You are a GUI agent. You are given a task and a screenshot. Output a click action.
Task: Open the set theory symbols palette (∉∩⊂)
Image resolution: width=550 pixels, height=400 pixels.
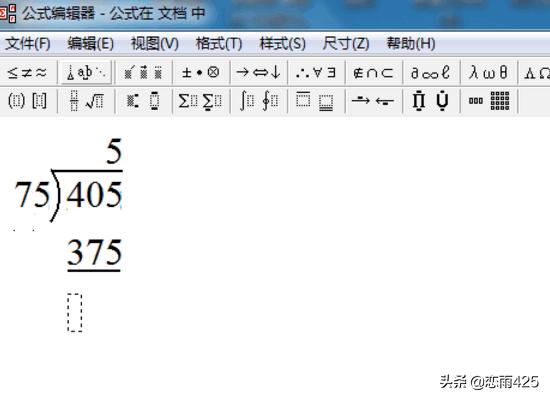374,73
